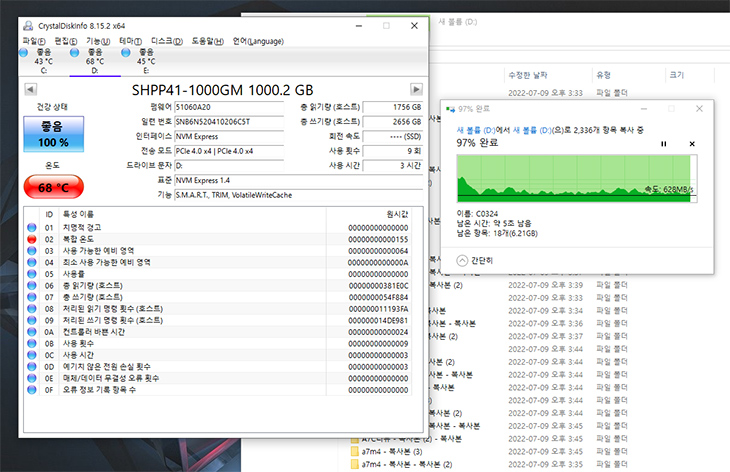Click the copy dialog transfer icon in title bar
Viewport: 730px width, 472px height.
[450, 109]
